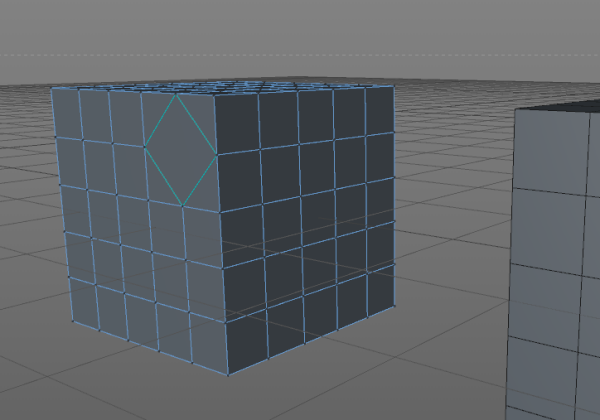
Task: Click the top vertex of the teal diamond
Action: 177,94
